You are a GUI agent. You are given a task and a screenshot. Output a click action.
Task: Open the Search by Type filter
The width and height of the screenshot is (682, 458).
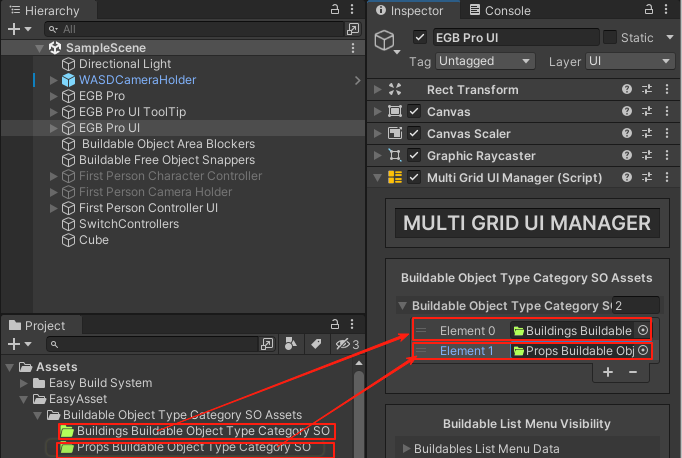[291, 344]
